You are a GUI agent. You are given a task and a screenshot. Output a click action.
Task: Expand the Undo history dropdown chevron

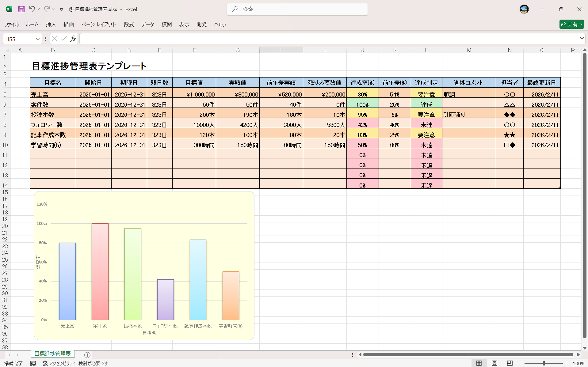point(39,9)
